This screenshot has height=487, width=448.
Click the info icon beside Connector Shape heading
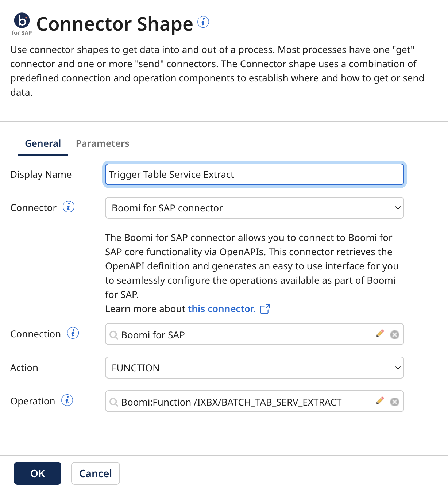tap(204, 22)
